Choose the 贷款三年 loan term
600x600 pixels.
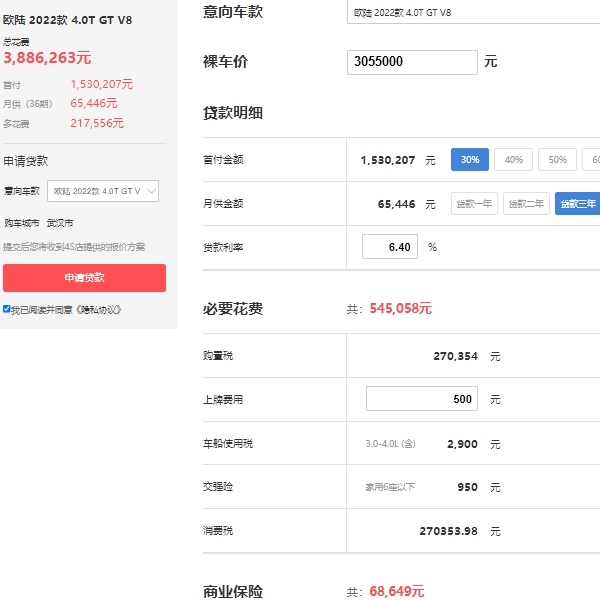click(x=578, y=204)
